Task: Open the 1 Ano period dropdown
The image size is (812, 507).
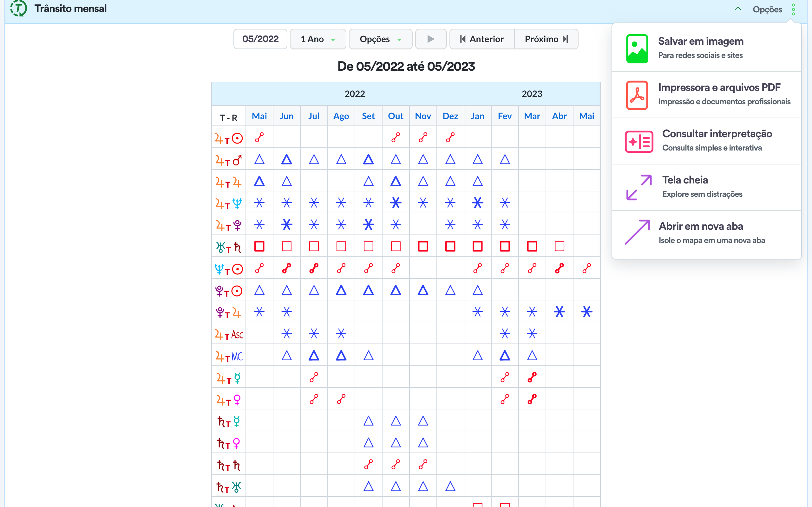Action: [318, 39]
